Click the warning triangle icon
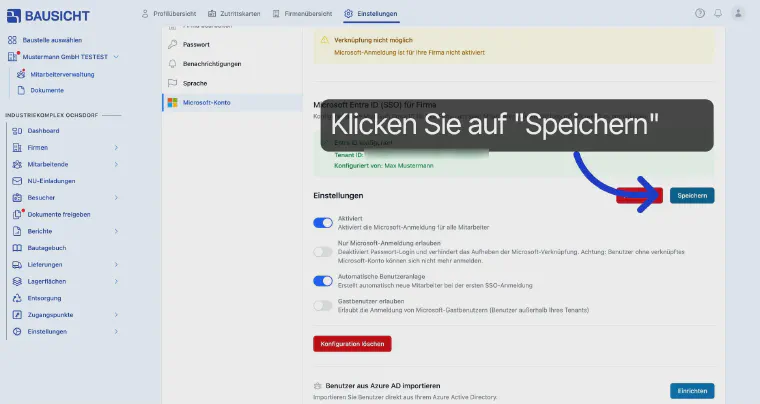The width and height of the screenshot is (760, 404). pos(325,40)
